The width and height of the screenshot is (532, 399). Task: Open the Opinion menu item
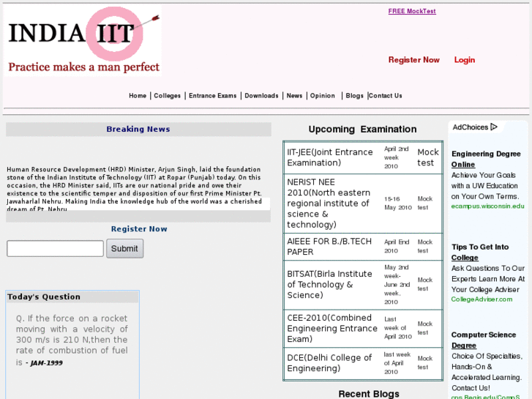[x=323, y=96]
